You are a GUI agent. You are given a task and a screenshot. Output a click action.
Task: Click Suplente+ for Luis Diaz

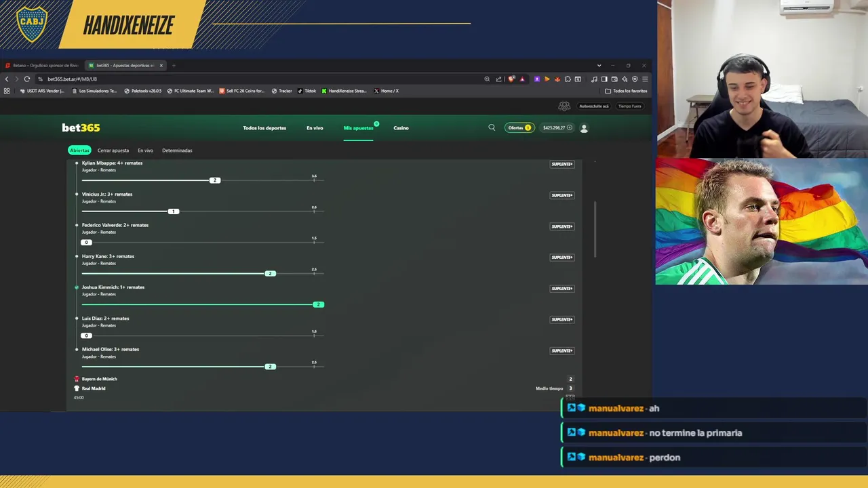pyautogui.click(x=562, y=319)
